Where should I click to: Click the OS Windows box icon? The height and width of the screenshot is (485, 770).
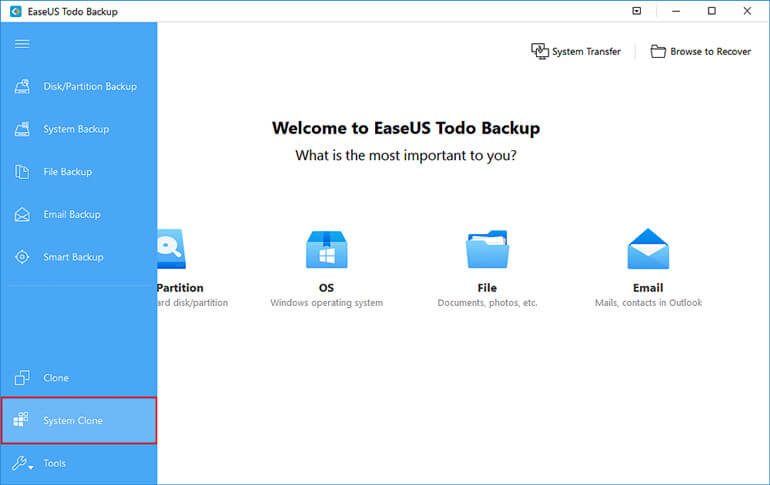click(327, 249)
